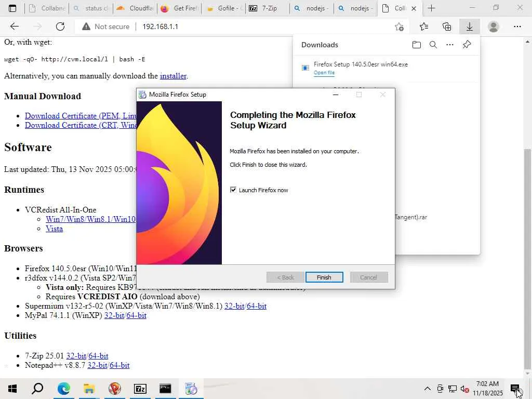Open Edge Settings and more menu
Image resolution: width=532 pixels, height=399 pixels.
pos(517,26)
